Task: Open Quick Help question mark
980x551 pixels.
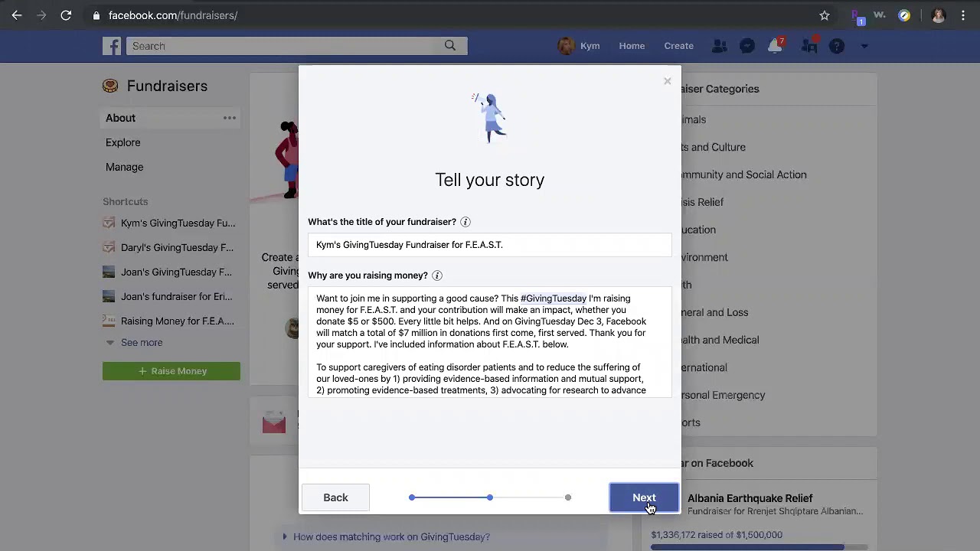Action: [x=837, y=46]
